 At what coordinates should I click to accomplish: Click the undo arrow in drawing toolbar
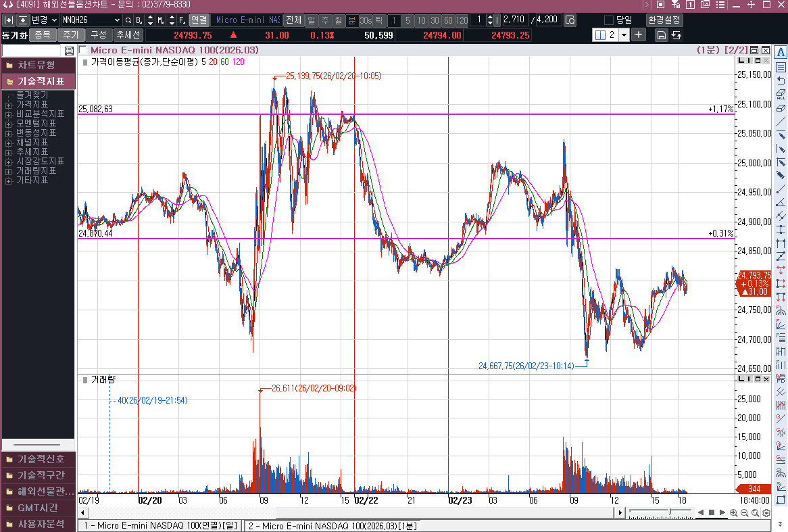coord(781,80)
